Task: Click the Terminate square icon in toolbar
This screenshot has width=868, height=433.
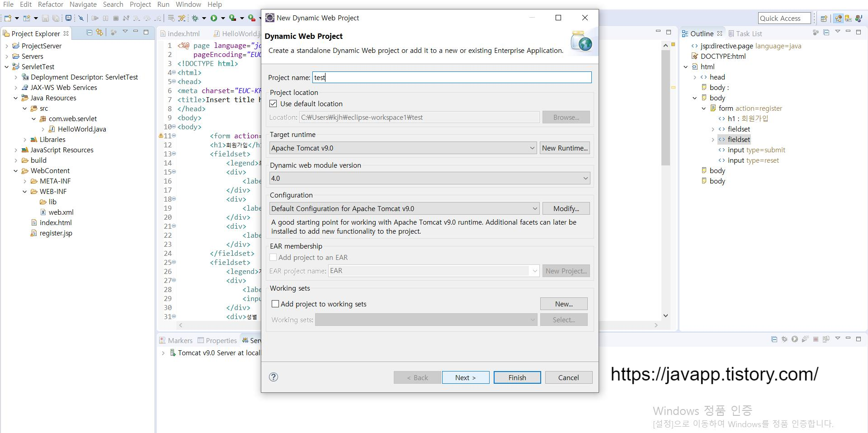Action: pyautogui.click(x=116, y=18)
